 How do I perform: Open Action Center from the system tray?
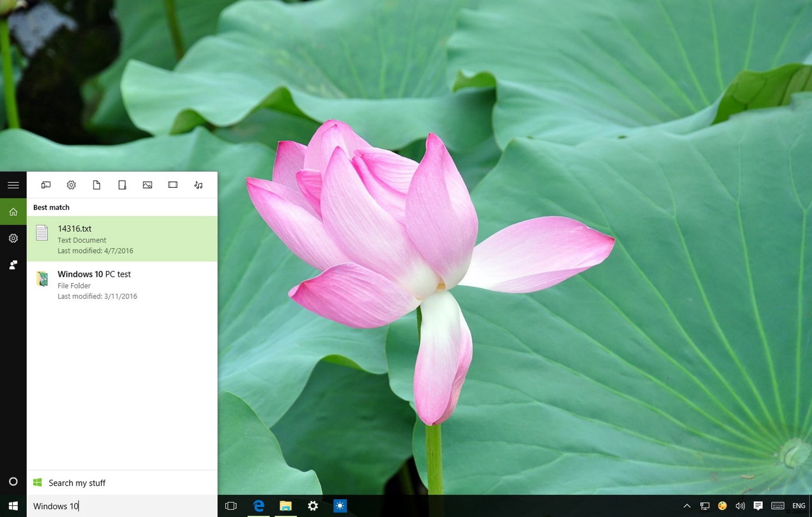(758, 506)
